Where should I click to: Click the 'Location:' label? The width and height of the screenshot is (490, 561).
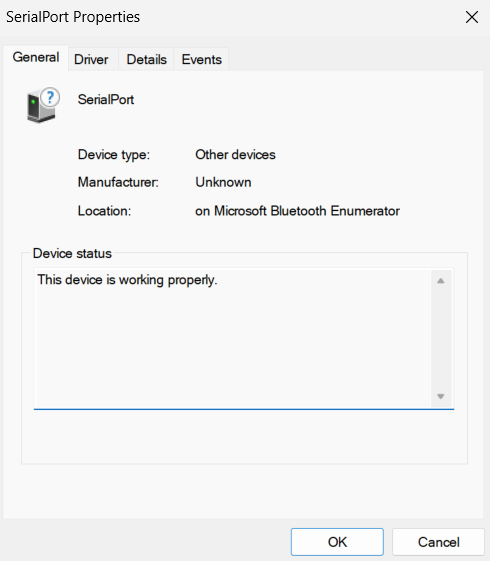[x=104, y=211]
